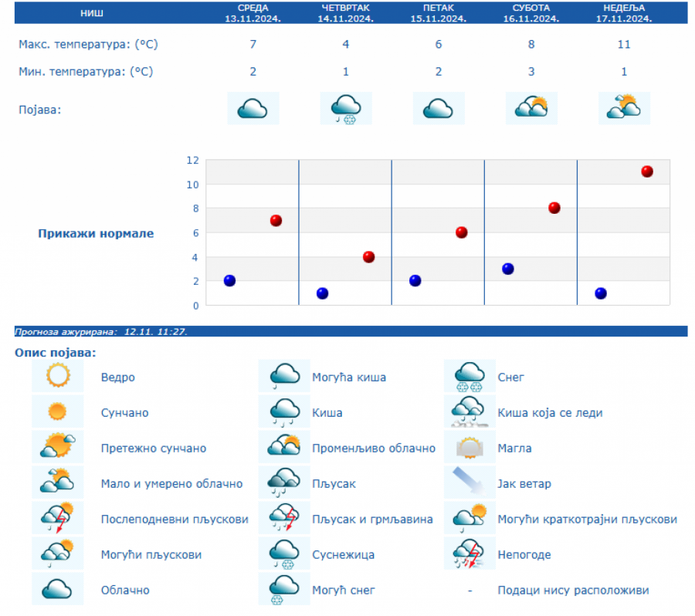Click Sunday's red max temperature point at 11
Image resolution: width=695 pixels, height=616 pixels.
coord(647,171)
